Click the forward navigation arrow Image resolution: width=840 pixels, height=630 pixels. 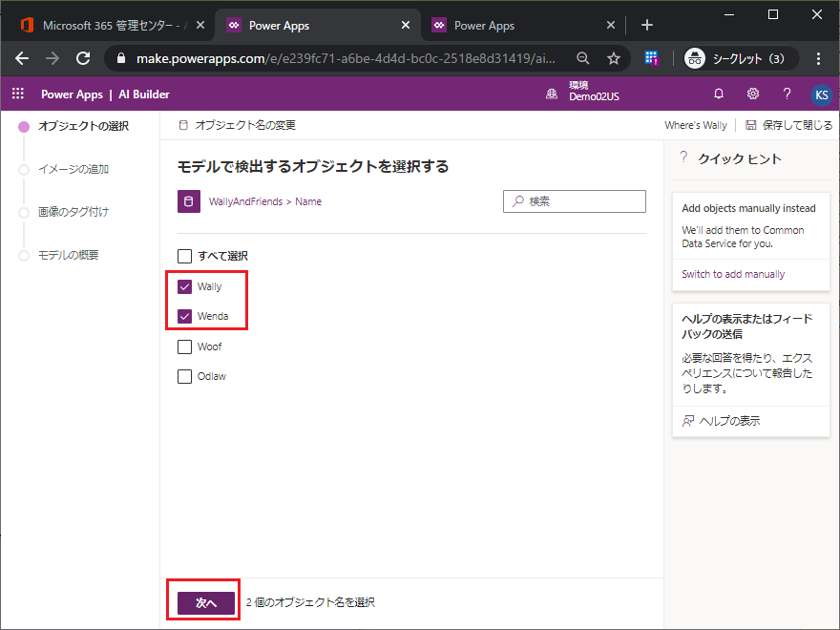coord(52,58)
